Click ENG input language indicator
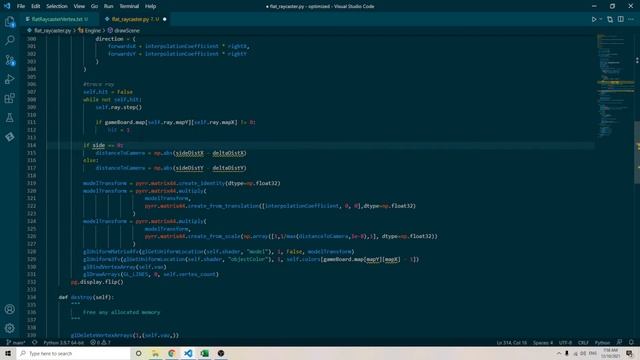This screenshot has height=360, width=640. (593, 353)
